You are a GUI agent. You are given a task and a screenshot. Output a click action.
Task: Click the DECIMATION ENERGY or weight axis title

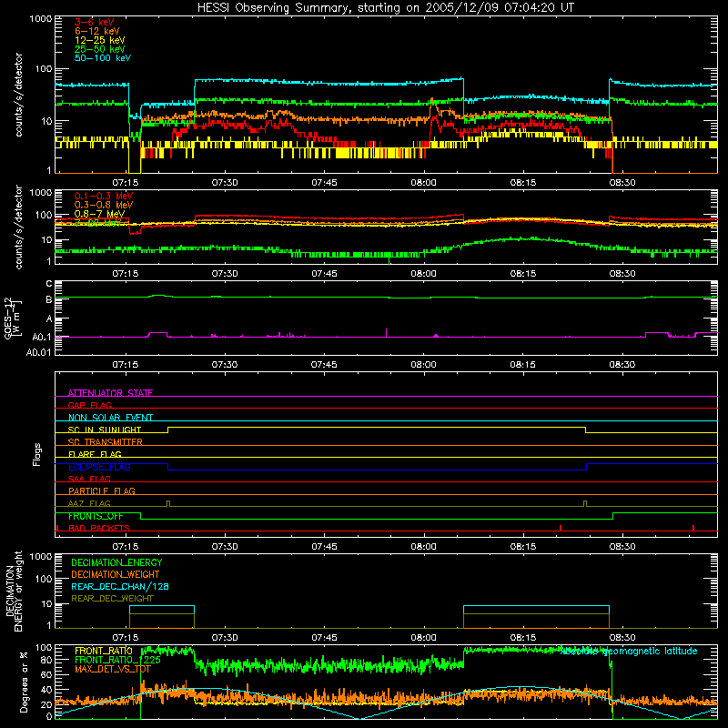[14, 591]
